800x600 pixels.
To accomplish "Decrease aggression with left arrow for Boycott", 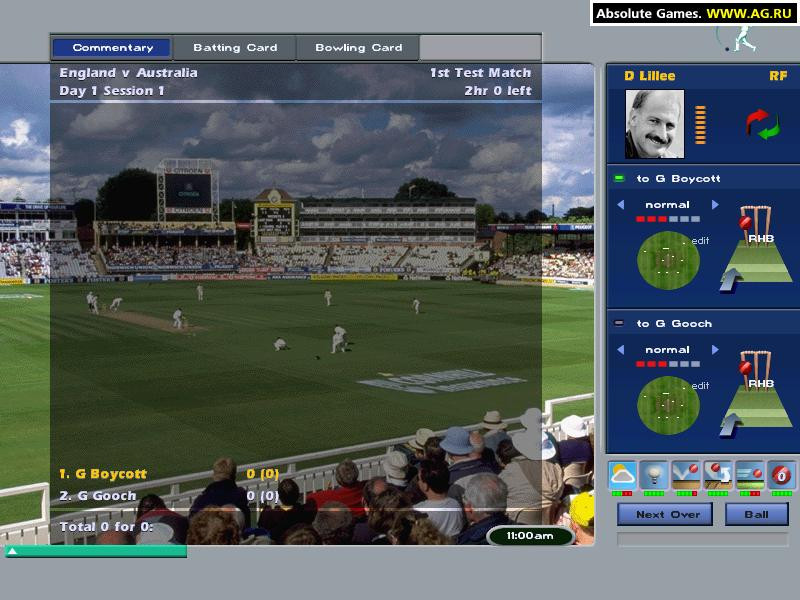I will click(621, 205).
